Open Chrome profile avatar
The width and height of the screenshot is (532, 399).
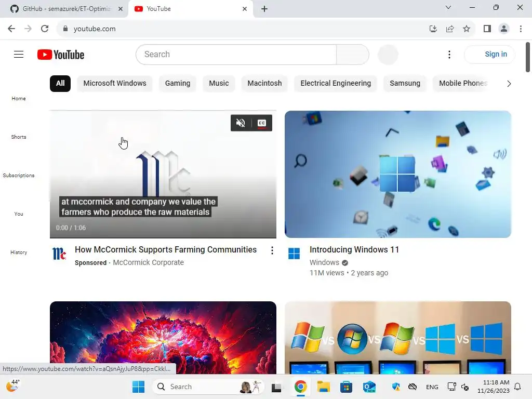(504, 29)
